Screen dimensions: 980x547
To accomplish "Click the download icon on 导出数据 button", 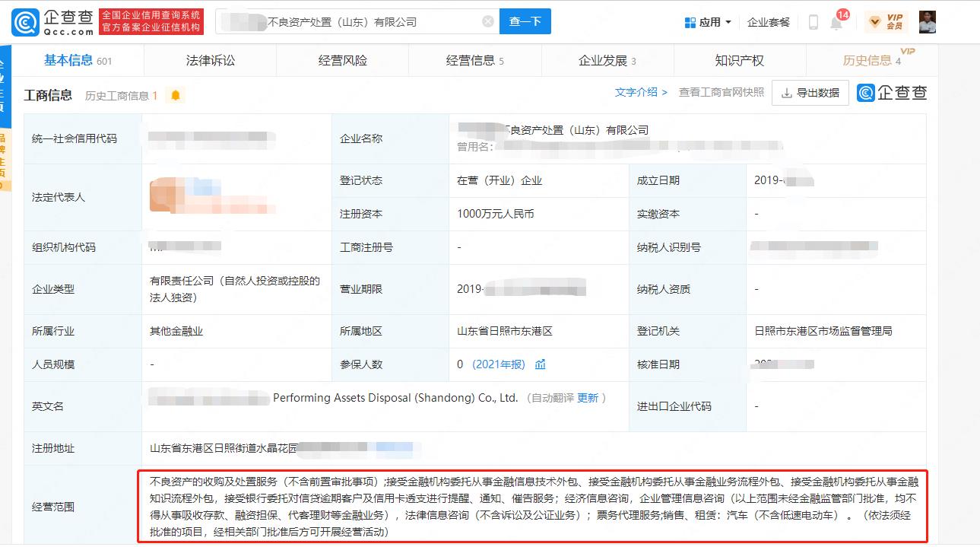I will pyautogui.click(x=785, y=92).
